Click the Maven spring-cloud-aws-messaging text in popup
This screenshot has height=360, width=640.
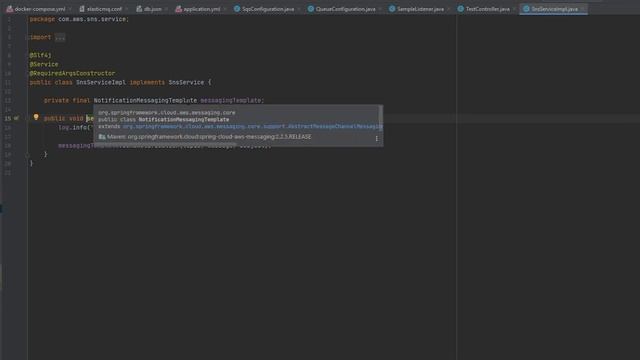[x=209, y=137]
